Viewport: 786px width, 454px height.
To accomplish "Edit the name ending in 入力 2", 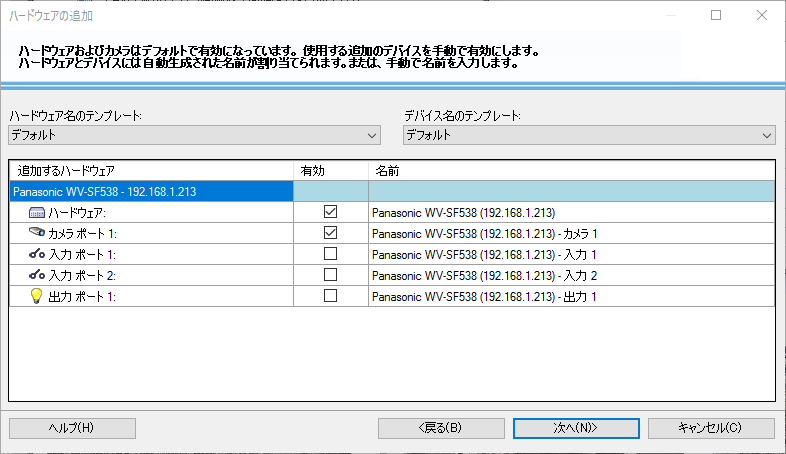I will point(571,276).
